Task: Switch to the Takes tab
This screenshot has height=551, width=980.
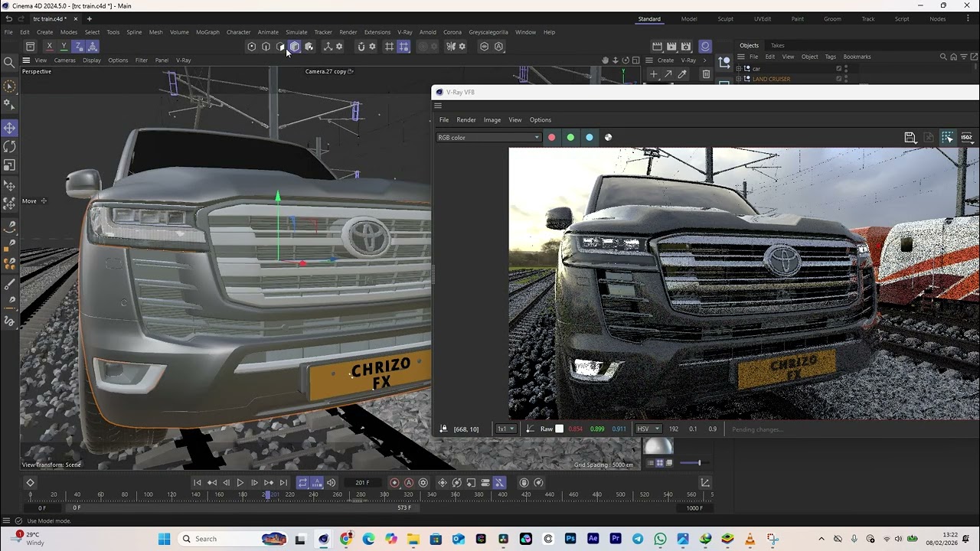Action: tap(777, 45)
